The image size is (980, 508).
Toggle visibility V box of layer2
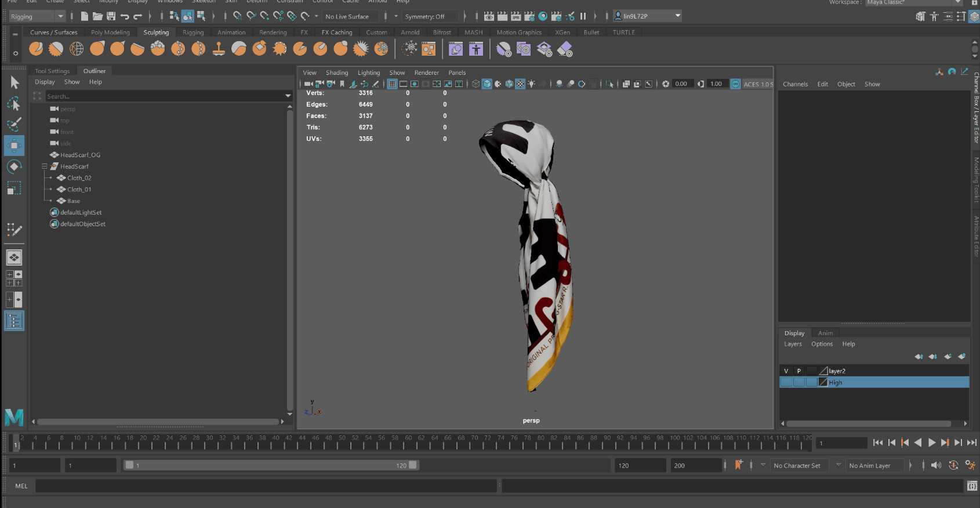coord(786,371)
